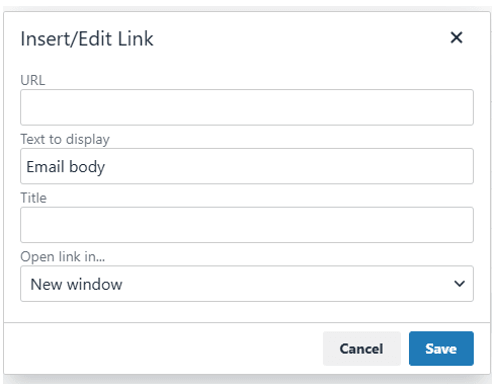Save the link settings
The height and width of the screenshot is (387, 493).
click(x=441, y=348)
